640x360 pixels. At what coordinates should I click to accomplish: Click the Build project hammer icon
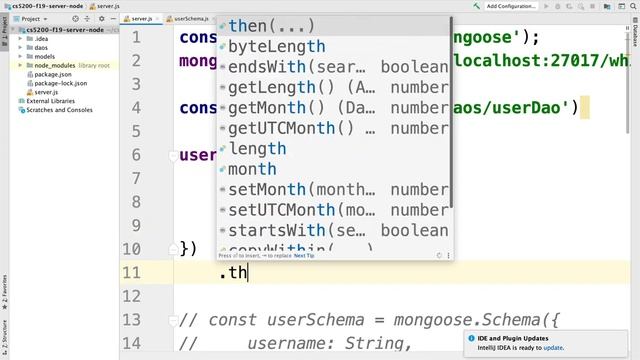coord(476,6)
